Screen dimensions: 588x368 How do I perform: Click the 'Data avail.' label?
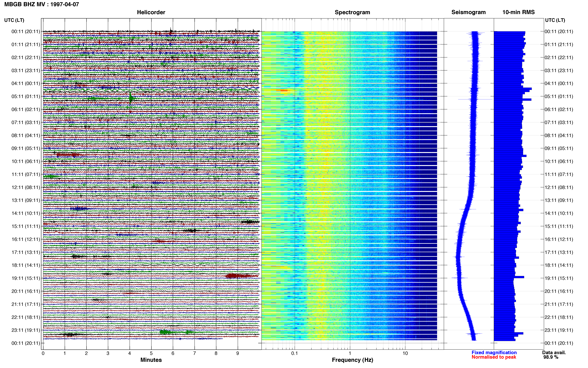[x=554, y=352]
